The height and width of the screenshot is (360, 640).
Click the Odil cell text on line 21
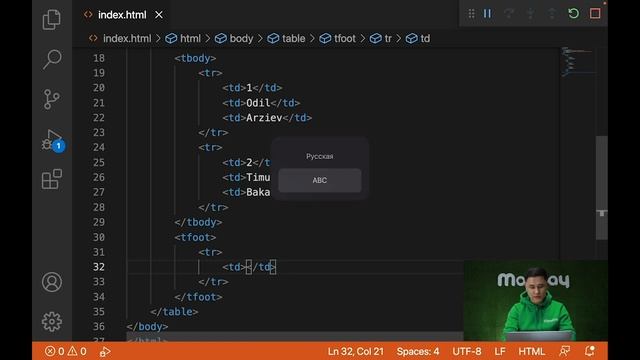point(258,103)
